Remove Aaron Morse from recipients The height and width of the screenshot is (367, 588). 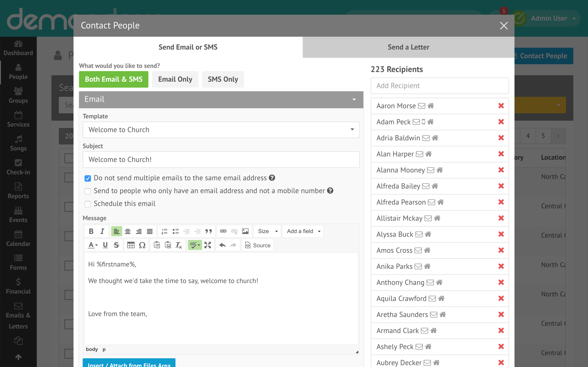click(x=501, y=106)
